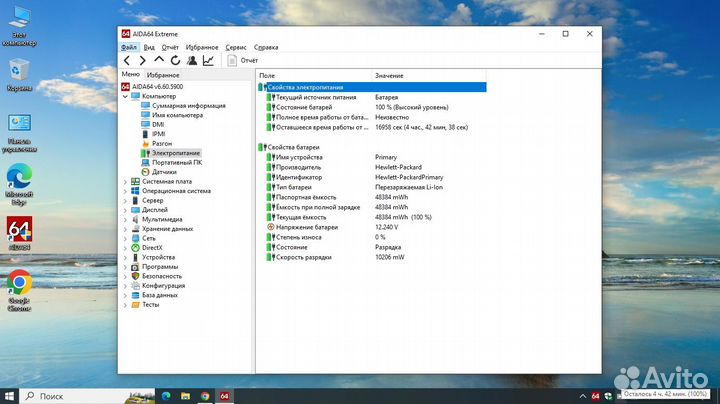720x404 pixels.
Task: Open the Вид menu
Action: coord(149,47)
